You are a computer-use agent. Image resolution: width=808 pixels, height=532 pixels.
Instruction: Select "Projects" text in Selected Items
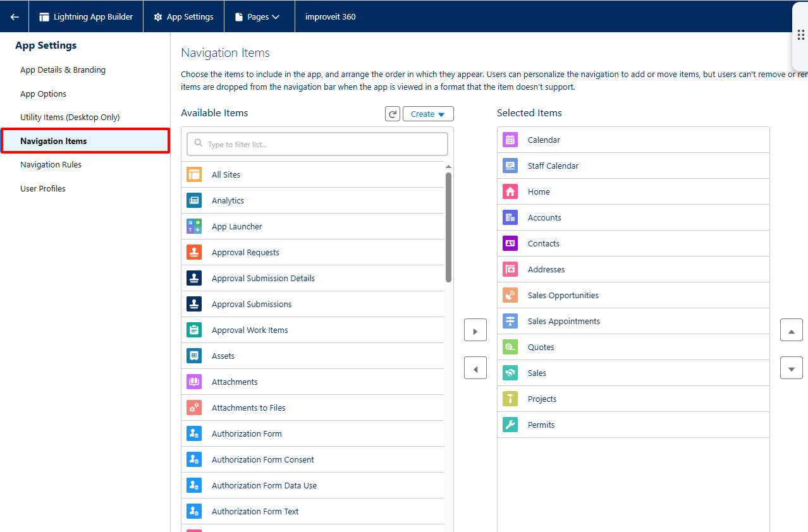click(x=542, y=399)
